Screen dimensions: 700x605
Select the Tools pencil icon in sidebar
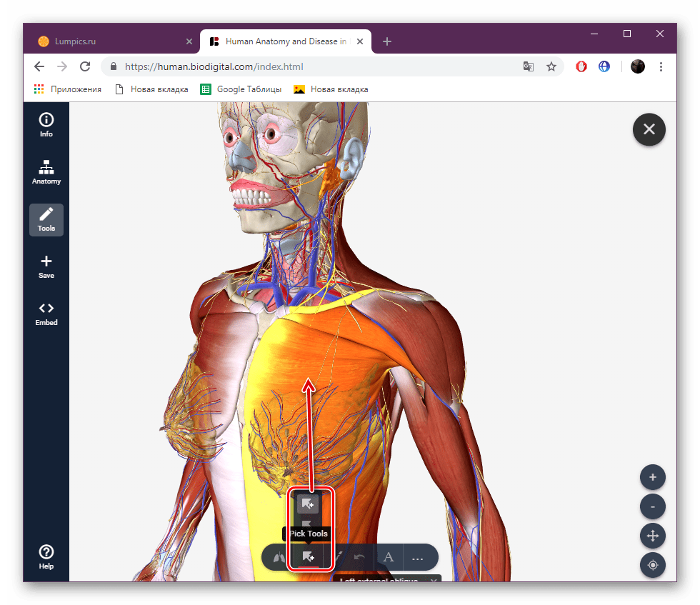tap(46, 219)
